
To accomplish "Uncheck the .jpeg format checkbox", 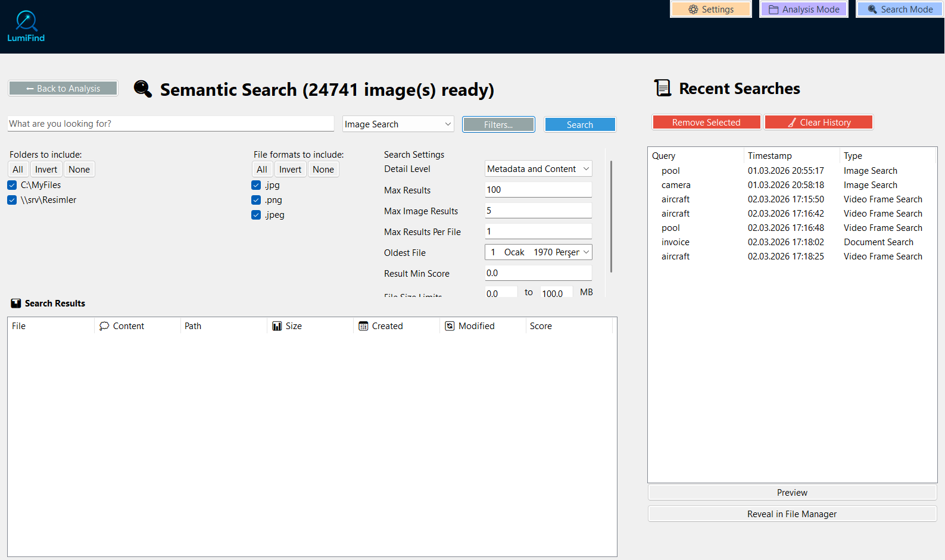I will click(x=256, y=215).
